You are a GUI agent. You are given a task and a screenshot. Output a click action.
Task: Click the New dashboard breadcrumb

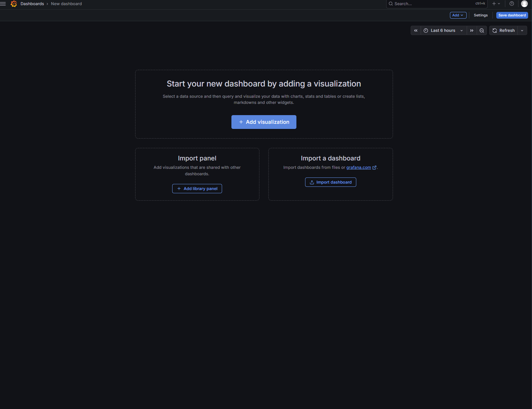(x=66, y=4)
